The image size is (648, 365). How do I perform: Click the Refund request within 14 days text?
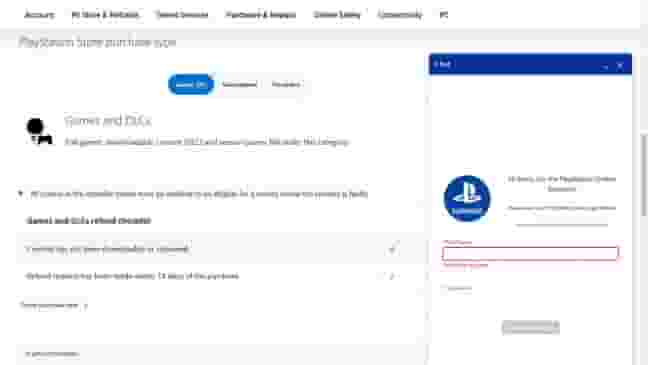[132, 276]
